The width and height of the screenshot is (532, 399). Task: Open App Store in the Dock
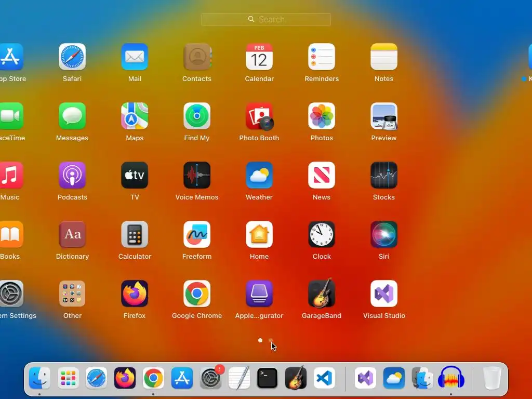[x=182, y=378]
